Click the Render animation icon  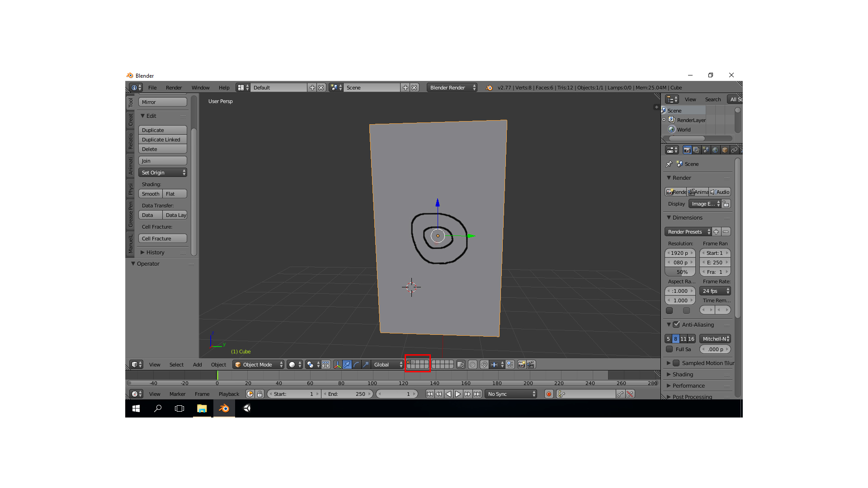click(698, 191)
